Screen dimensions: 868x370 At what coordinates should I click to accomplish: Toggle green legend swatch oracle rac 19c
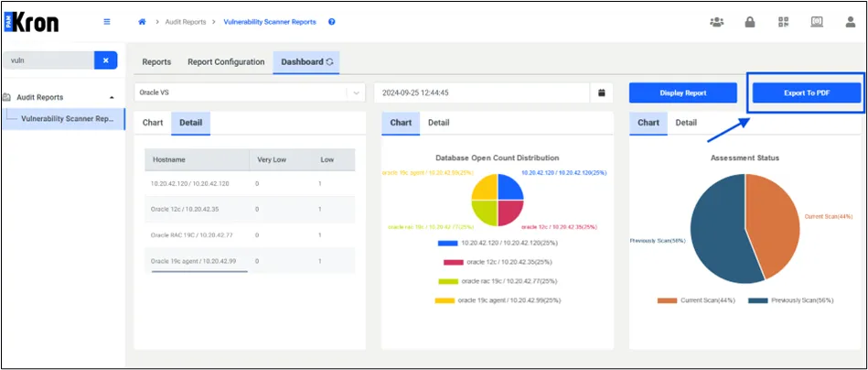[448, 281]
